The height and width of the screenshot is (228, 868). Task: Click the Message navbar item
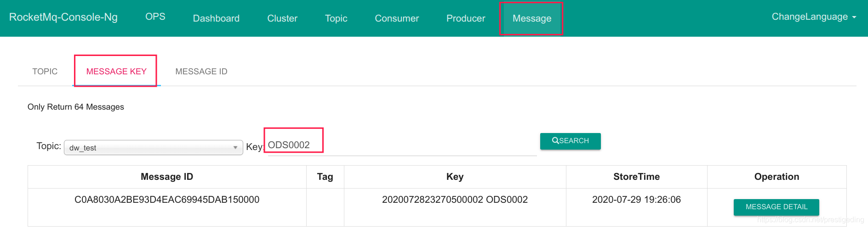coord(532,18)
